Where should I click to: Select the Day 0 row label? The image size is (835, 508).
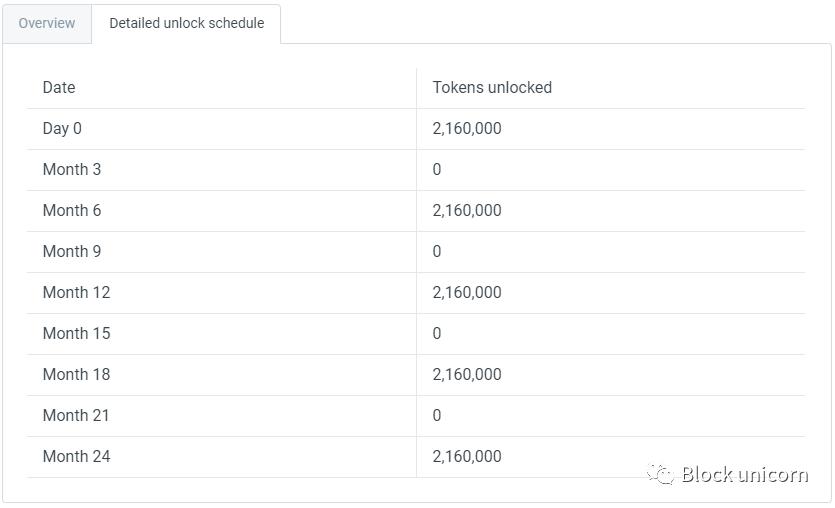(x=62, y=129)
